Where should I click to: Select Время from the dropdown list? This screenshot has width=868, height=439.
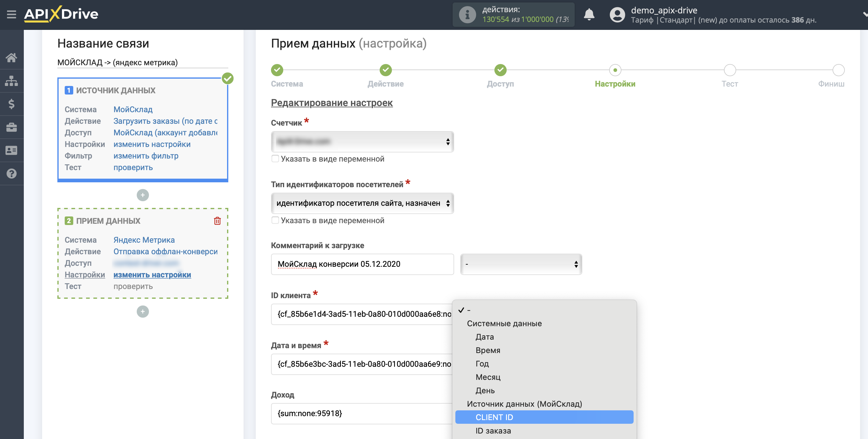pos(544,350)
